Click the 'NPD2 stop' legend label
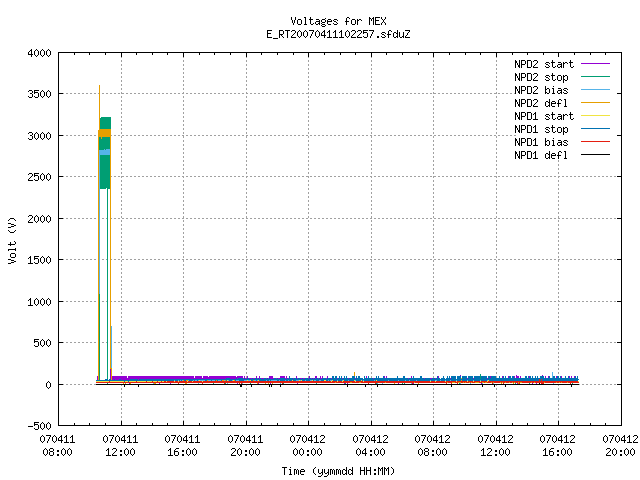This screenshot has width=640, height=480. point(541,77)
